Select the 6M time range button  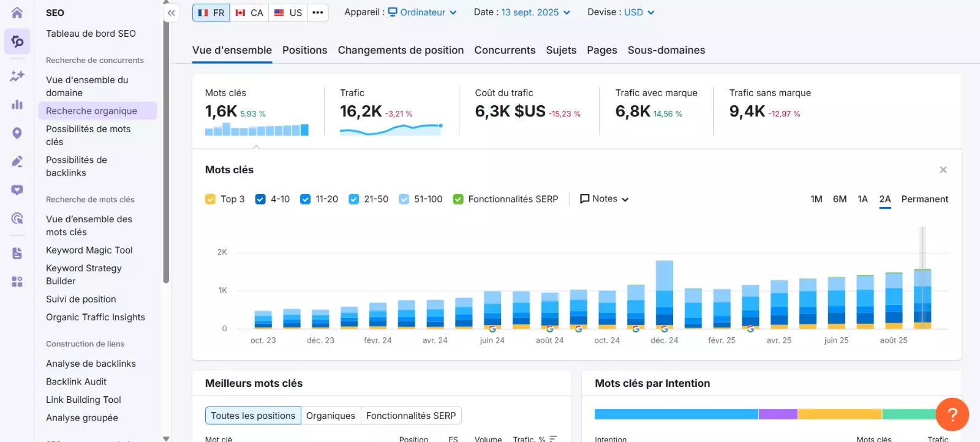click(x=839, y=199)
